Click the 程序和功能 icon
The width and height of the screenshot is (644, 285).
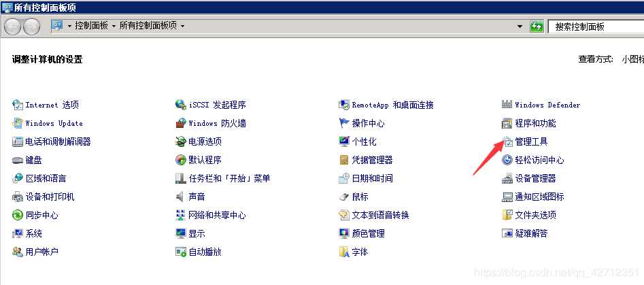click(507, 123)
